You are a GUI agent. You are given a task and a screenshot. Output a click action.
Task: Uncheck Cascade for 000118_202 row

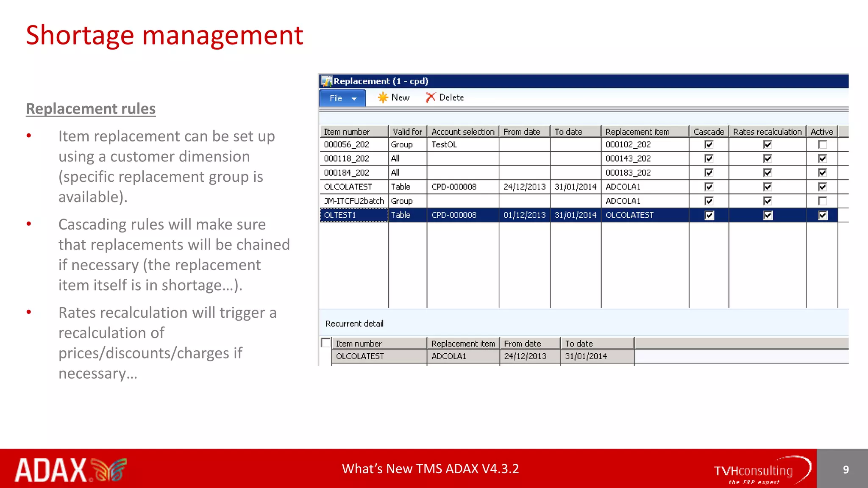click(x=709, y=158)
